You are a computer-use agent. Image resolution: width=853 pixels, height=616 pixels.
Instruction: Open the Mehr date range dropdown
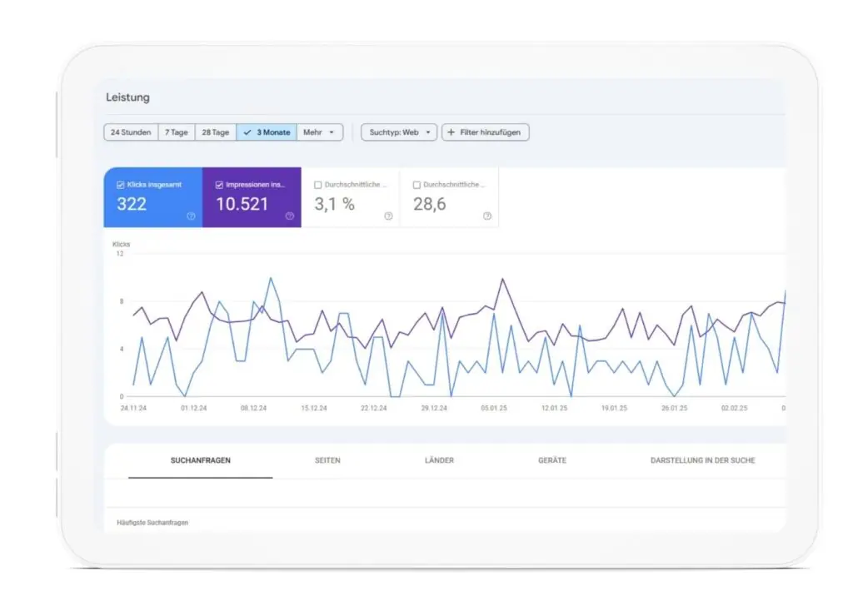tap(321, 132)
